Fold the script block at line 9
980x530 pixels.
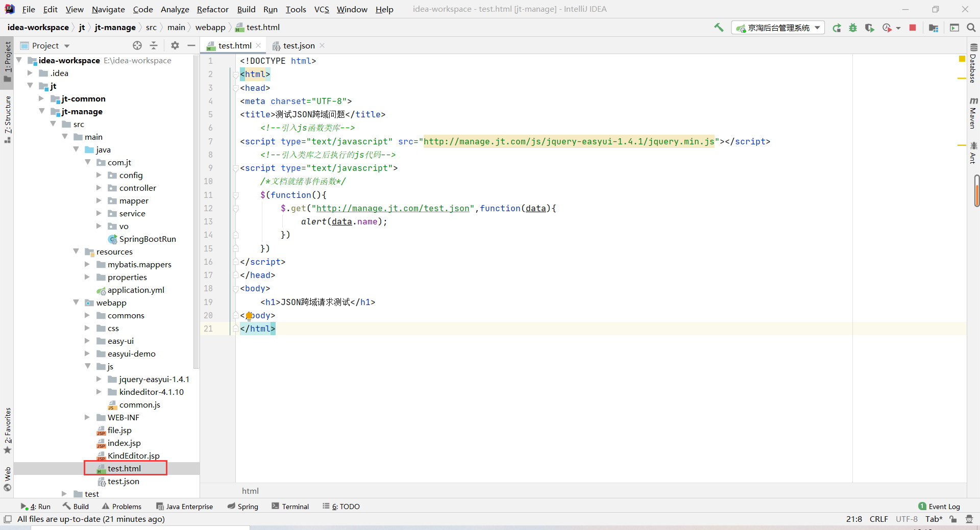pyautogui.click(x=235, y=168)
